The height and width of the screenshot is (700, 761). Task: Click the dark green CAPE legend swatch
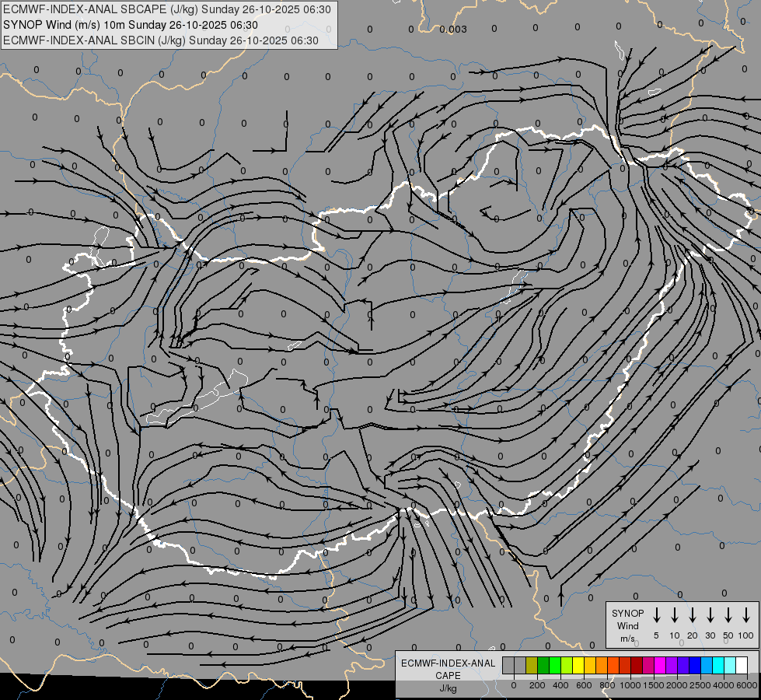pos(543,665)
